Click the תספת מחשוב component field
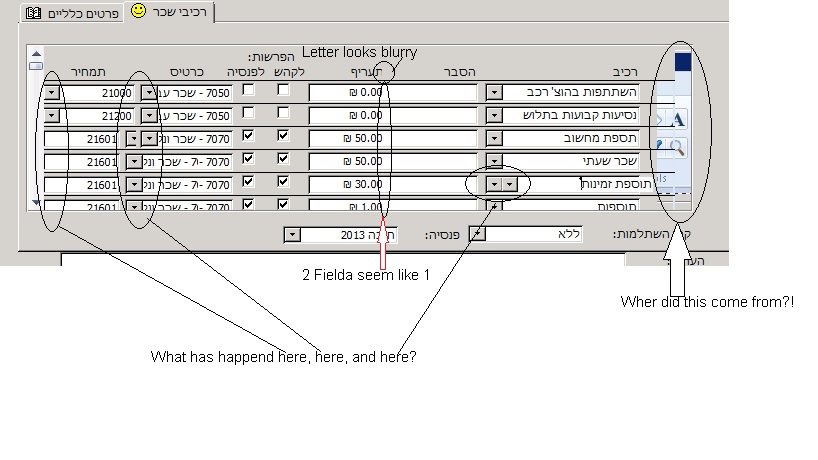 pos(571,138)
